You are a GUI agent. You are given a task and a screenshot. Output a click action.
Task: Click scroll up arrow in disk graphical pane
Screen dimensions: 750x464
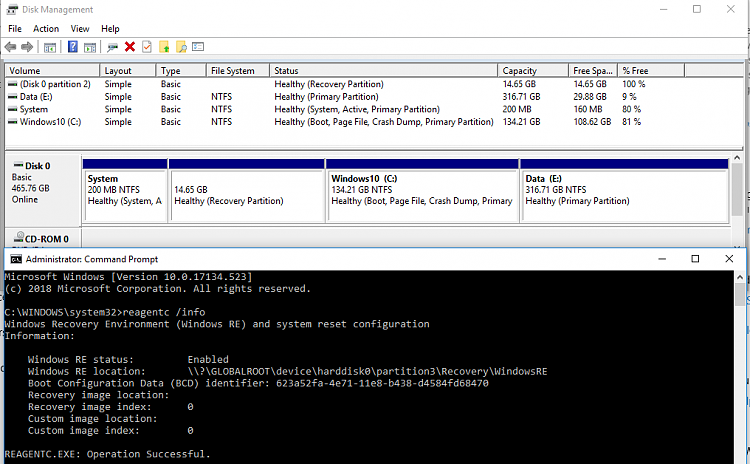737,158
